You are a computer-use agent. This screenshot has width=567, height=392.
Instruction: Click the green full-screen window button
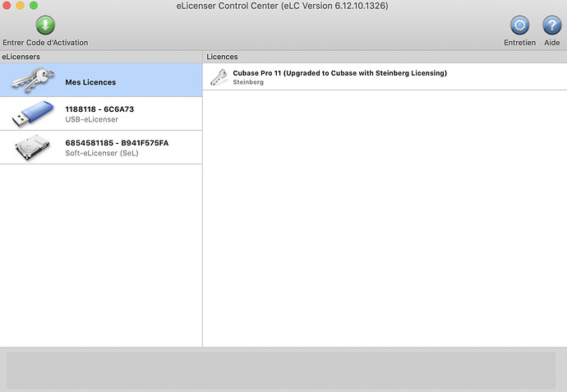tap(34, 6)
